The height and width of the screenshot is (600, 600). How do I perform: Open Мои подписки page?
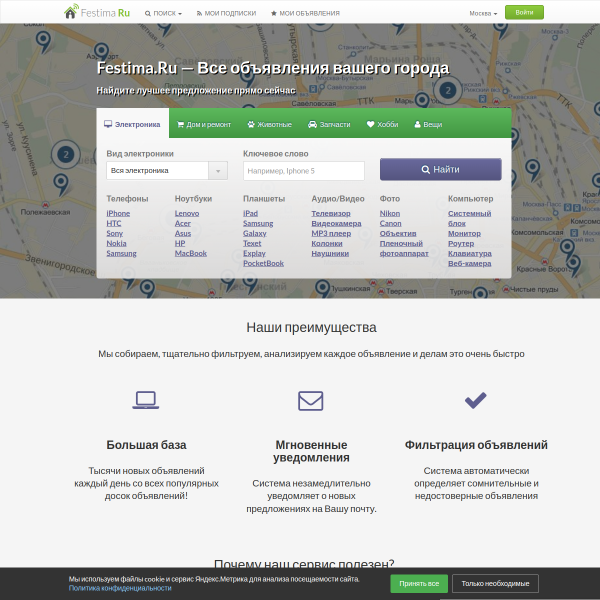pyautogui.click(x=227, y=13)
